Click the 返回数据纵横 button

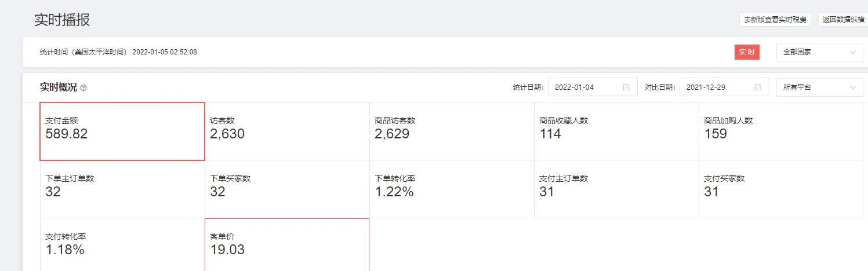click(843, 20)
